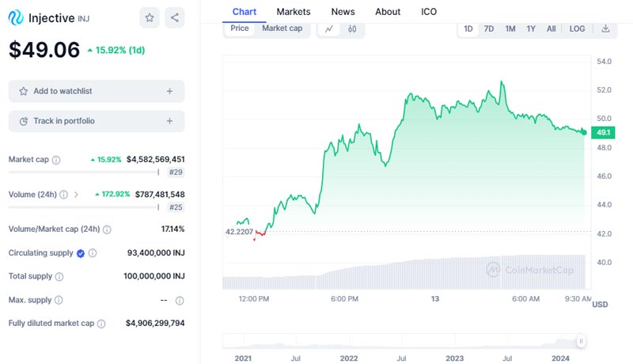
Task: Click the range slider handle on timeline
Action: click(x=581, y=341)
